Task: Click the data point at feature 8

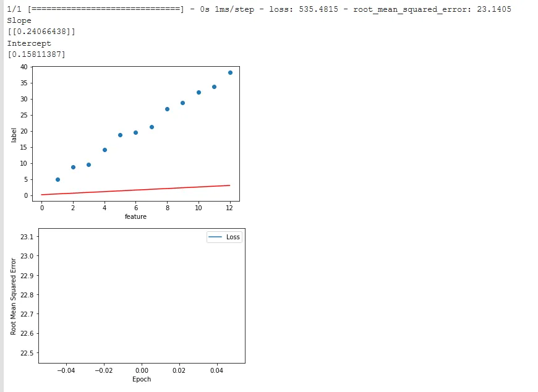Action: coord(167,109)
